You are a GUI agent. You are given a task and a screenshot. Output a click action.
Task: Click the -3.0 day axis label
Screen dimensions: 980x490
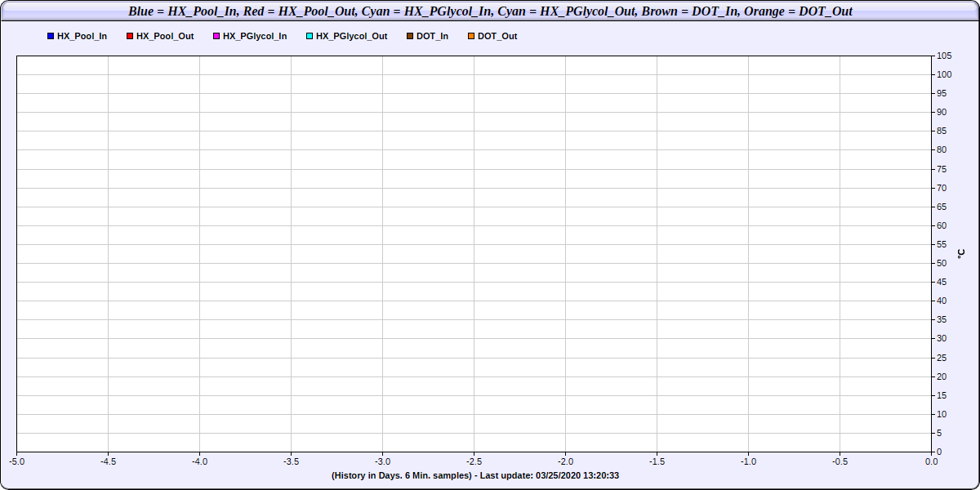(383, 461)
